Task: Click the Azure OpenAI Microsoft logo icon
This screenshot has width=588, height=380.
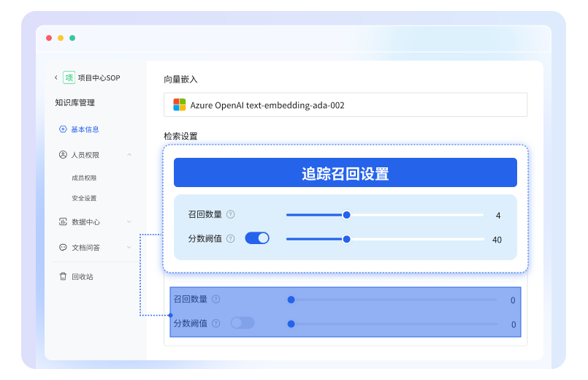Action: coord(179,105)
